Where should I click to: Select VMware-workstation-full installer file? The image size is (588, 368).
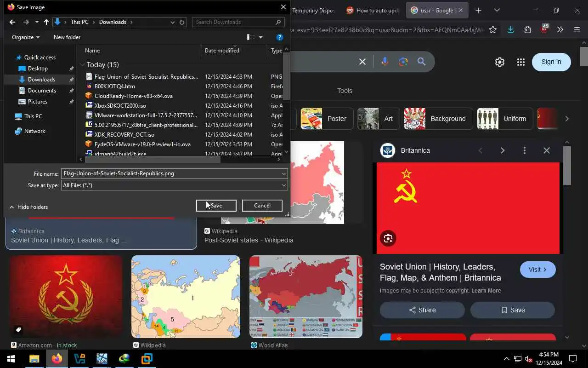click(146, 115)
